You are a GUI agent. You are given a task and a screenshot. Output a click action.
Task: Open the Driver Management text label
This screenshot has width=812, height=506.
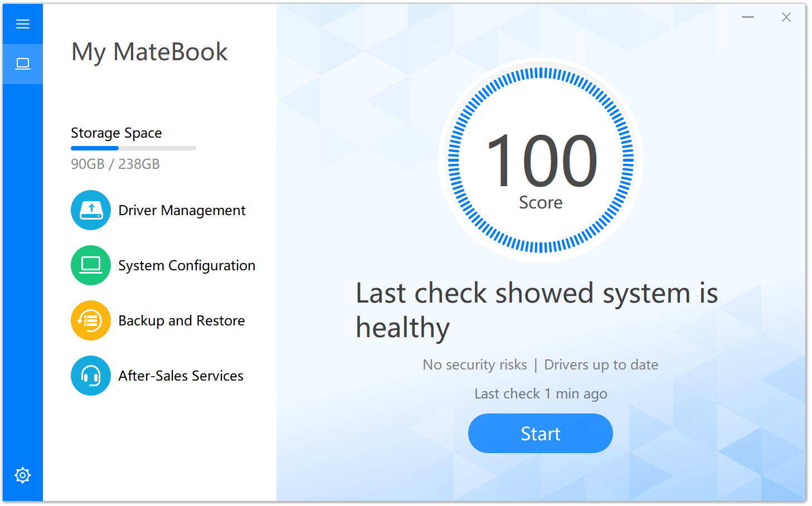(x=182, y=210)
